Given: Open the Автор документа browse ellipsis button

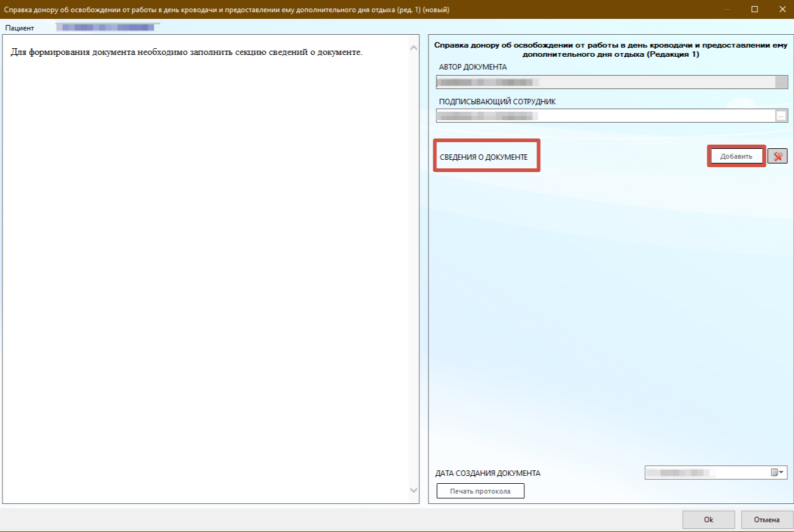Looking at the screenshot, I should (781, 82).
